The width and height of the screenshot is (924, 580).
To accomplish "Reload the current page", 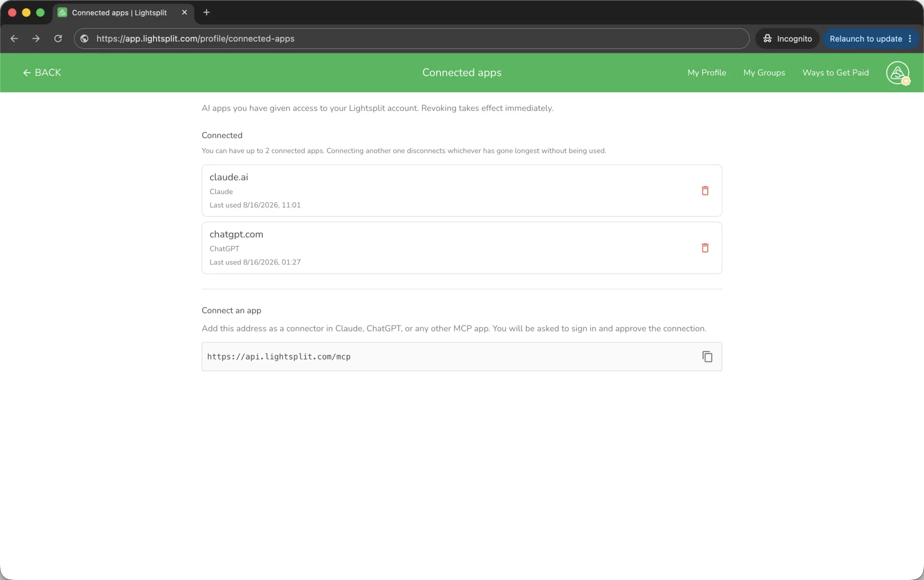I will [x=58, y=38].
